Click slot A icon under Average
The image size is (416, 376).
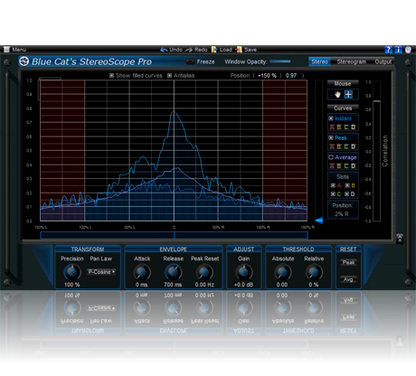[332, 166]
